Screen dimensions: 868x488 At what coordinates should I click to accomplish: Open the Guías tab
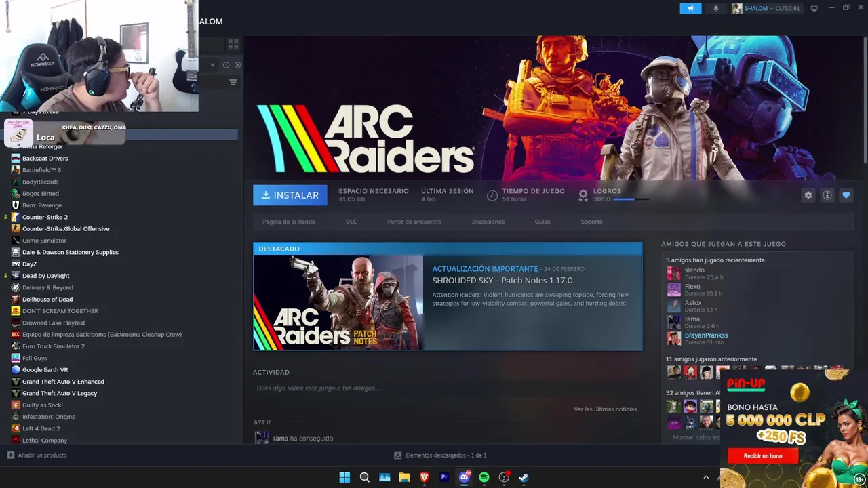point(542,222)
